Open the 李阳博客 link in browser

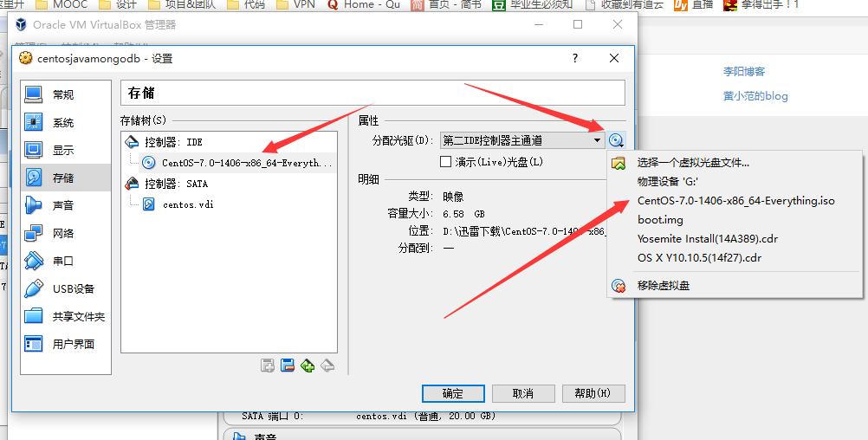744,71
